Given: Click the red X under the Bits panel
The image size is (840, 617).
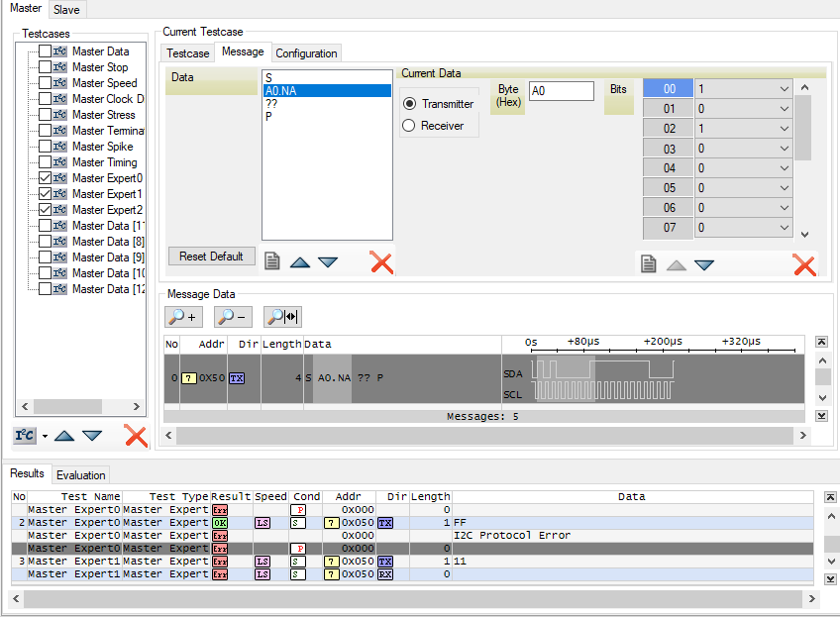Looking at the screenshot, I should [802, 263].
